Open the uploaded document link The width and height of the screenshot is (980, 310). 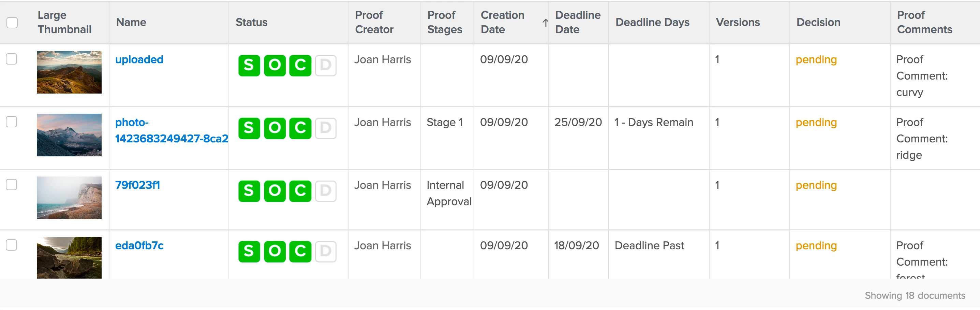tap(139, 60)
